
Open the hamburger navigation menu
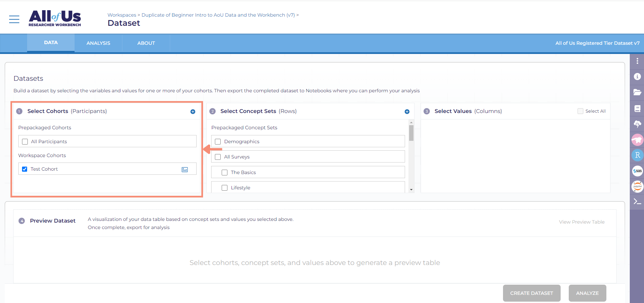(14, 19)
